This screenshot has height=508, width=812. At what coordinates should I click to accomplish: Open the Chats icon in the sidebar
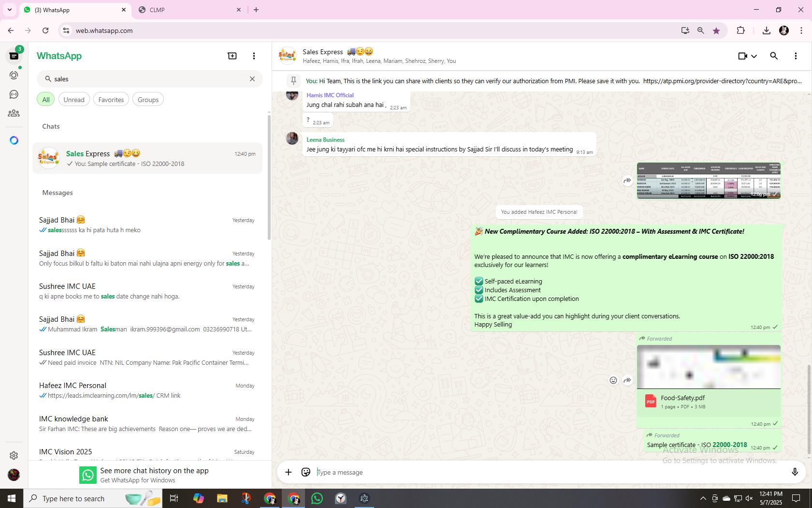tap(14, 56)
